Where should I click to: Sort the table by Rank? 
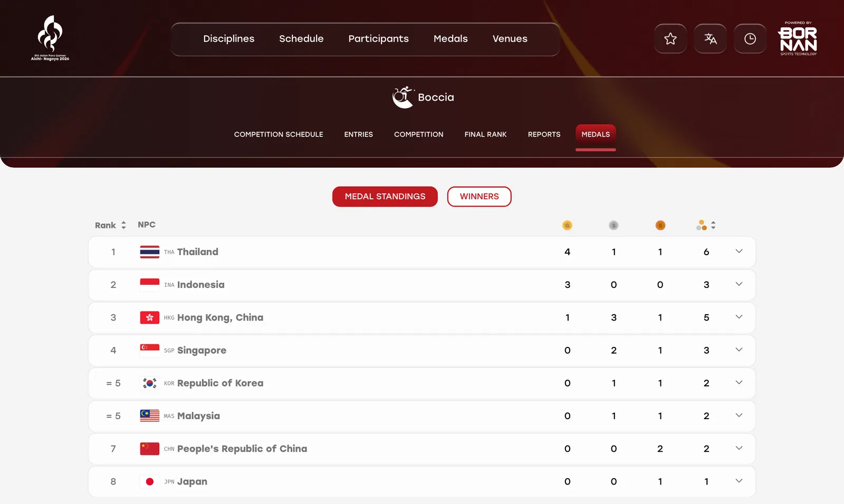[111, 225]
